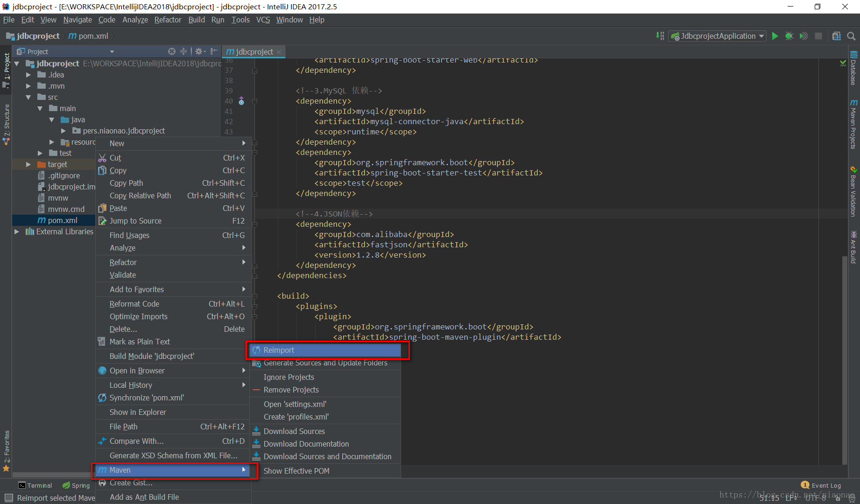This screenshot has height=504, width=860.
Task: Expand the .idea folder
Action: coord(28,75)
